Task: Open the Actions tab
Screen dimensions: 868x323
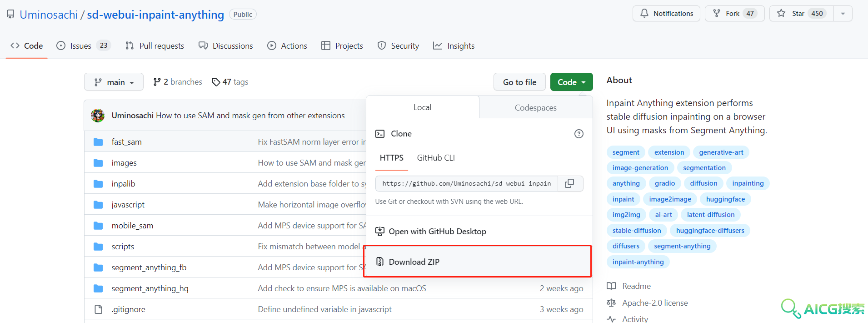Action: [x=287, y=46]
